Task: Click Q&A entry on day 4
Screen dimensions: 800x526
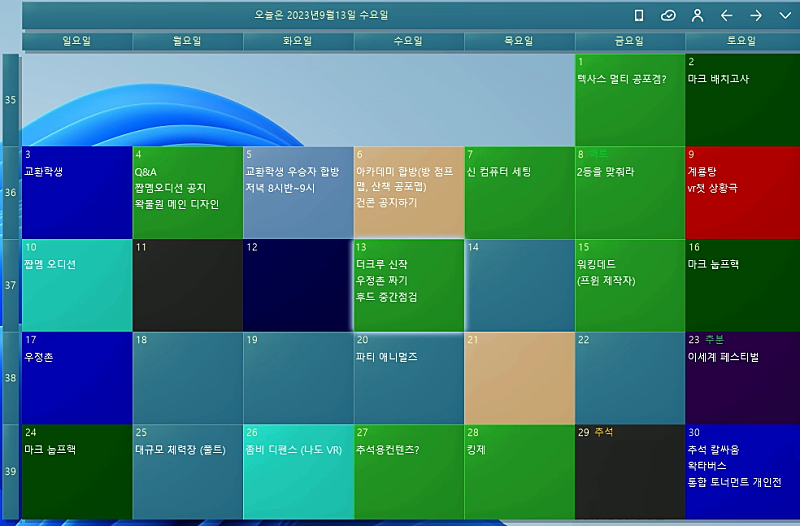Action: 145,172
